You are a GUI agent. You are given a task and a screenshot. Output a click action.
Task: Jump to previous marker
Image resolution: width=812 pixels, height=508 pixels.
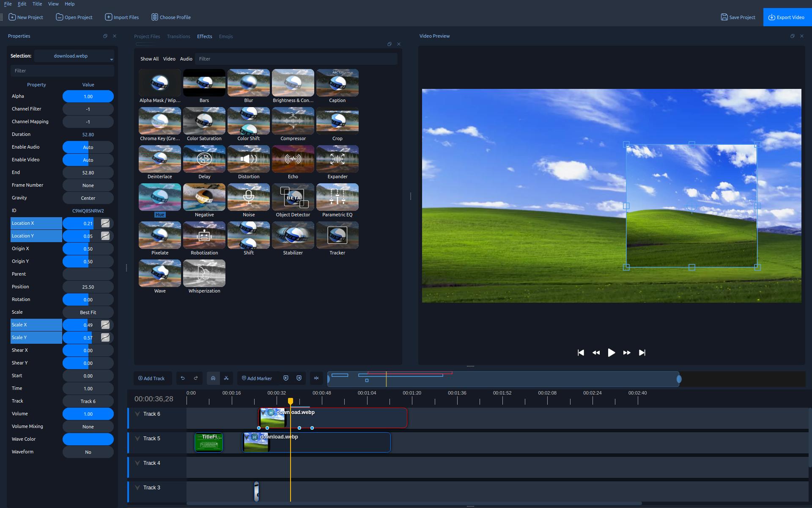pyautogui.click(x=286, y=378)
